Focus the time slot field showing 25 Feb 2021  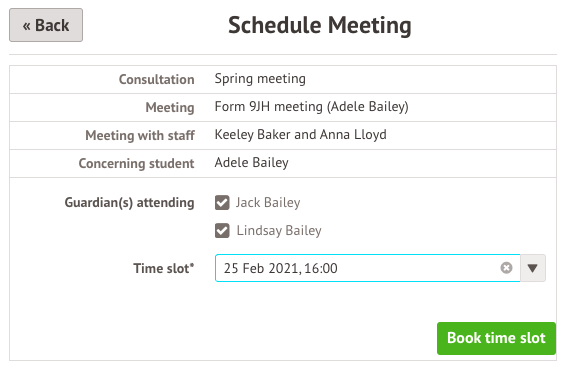coord(368,268)
